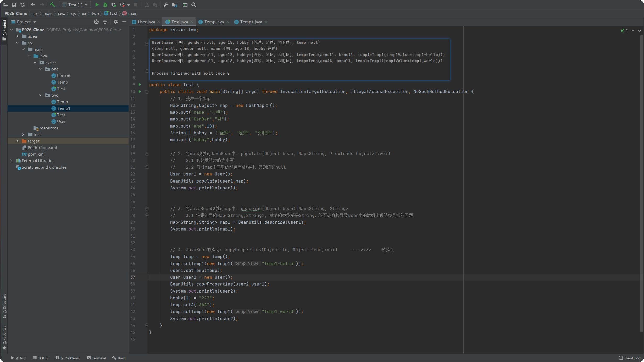Click the Save All disk icon
The height and width of the screenshot is (362, 644).
click(x=14, y=5)
